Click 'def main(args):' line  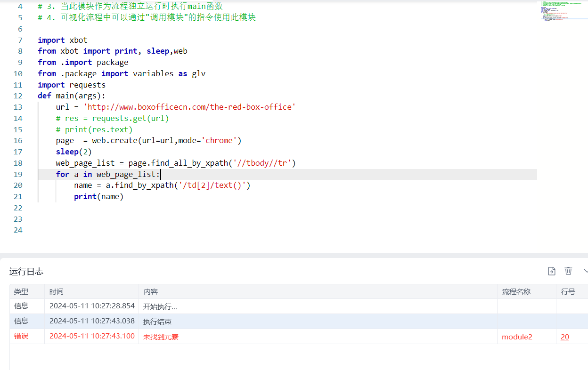[x=72, y=96]
